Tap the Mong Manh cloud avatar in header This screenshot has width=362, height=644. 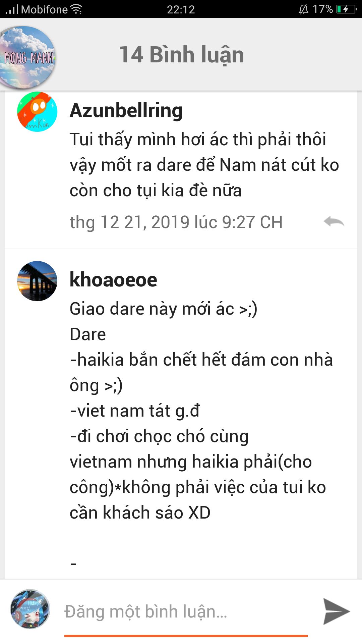coord(27,58)
